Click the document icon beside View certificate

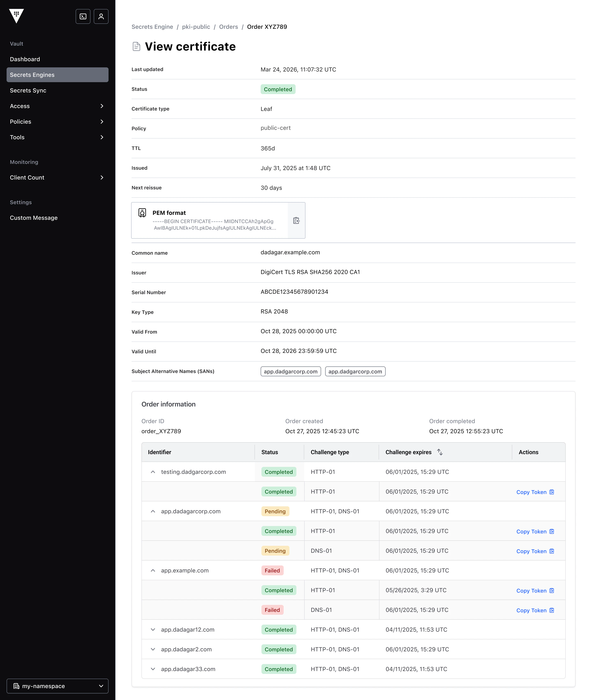point(136,47)
